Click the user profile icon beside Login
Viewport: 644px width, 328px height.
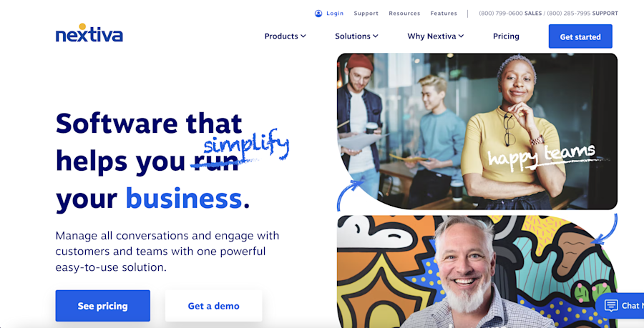(318, 14)
